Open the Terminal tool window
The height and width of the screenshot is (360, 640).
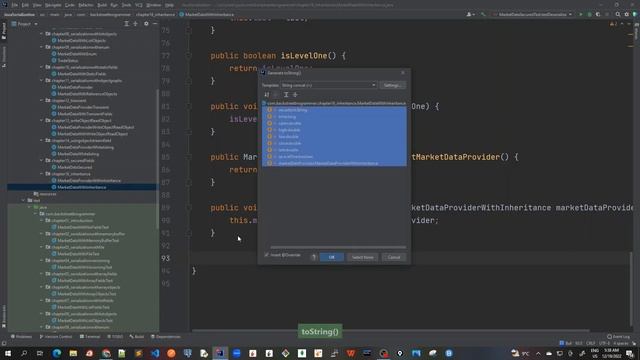(90, 337)
